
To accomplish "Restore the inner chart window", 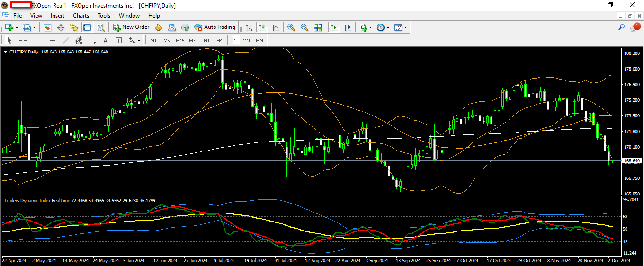I will (x=630, y=16).
